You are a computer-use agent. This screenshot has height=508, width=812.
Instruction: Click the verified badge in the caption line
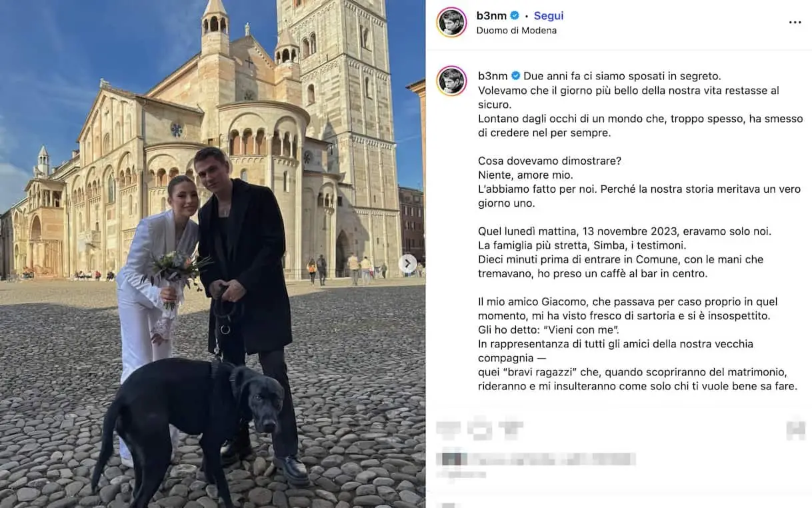[515, 75]
